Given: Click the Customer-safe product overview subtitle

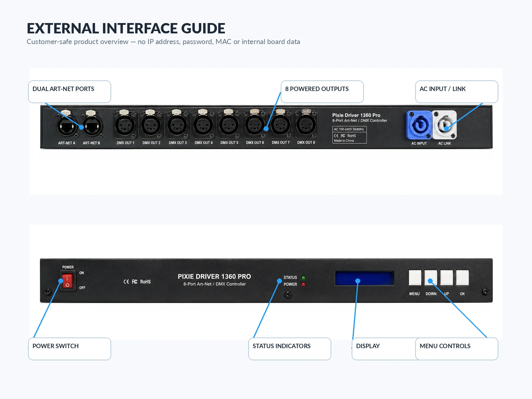Looking at the screenshot, I should [x=163, y=42].
